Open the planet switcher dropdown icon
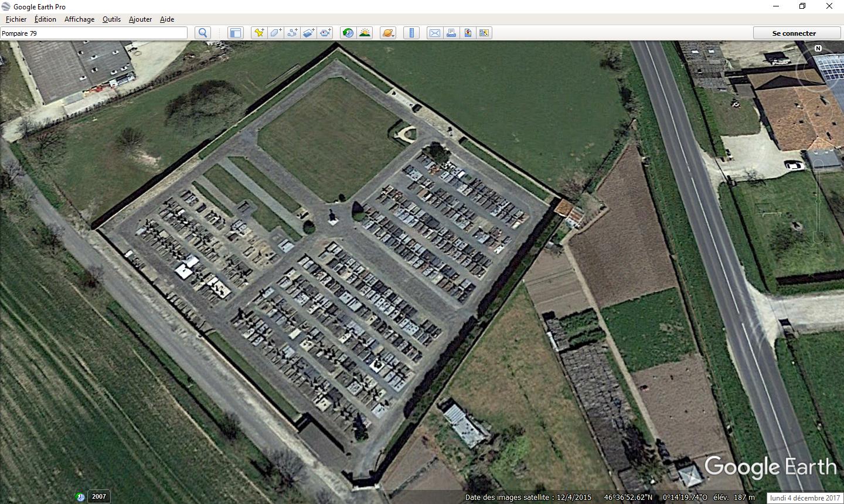 (388, 33)
